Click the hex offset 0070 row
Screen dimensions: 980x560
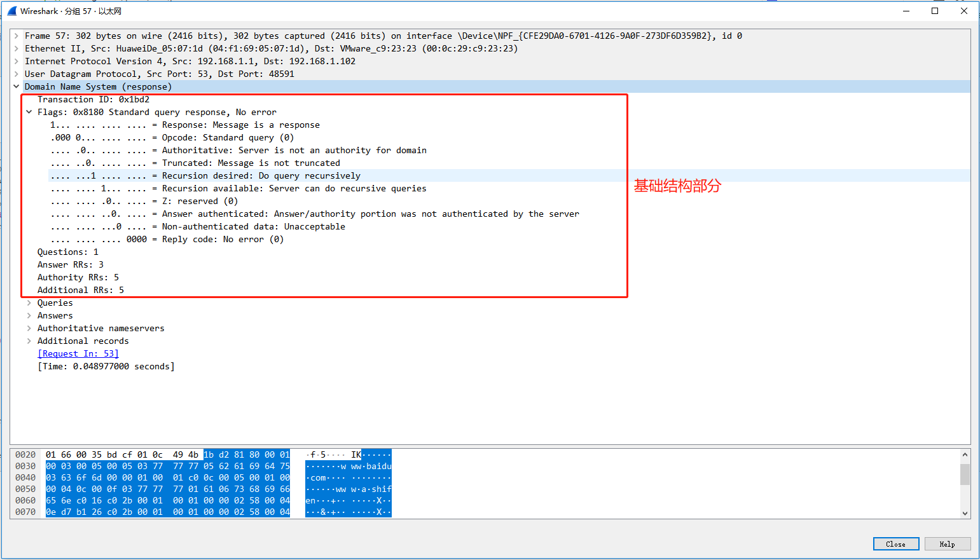tap(25, 512)
